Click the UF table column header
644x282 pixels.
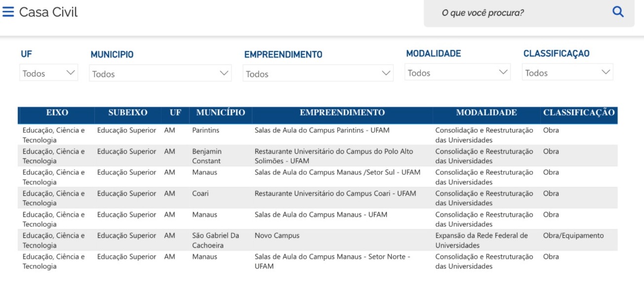coord(175,113)
